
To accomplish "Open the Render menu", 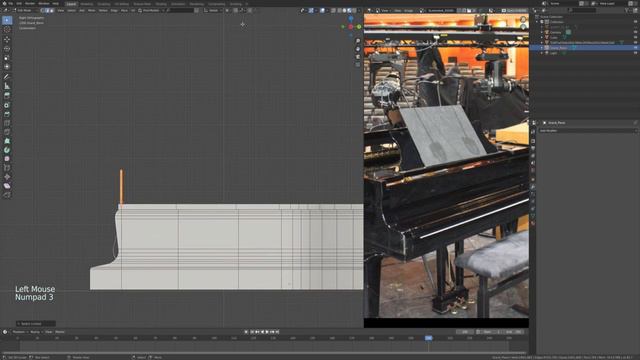I will 30,3.
